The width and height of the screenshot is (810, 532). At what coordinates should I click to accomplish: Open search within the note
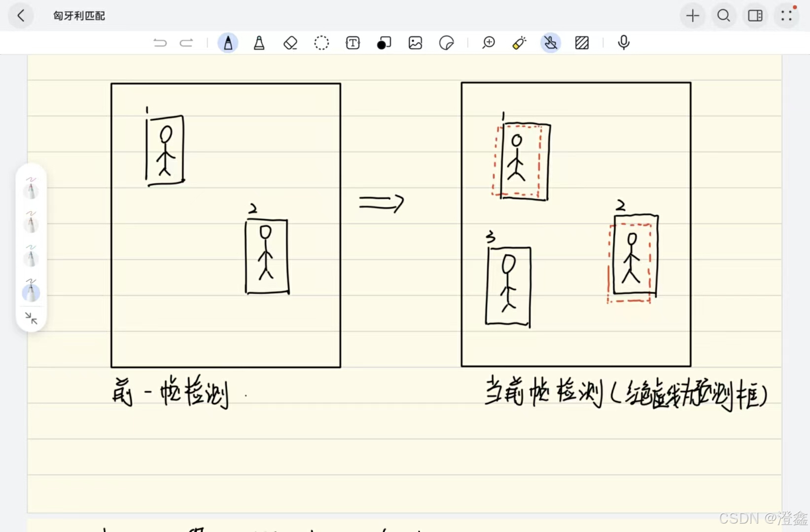click(x=723, y=15)
